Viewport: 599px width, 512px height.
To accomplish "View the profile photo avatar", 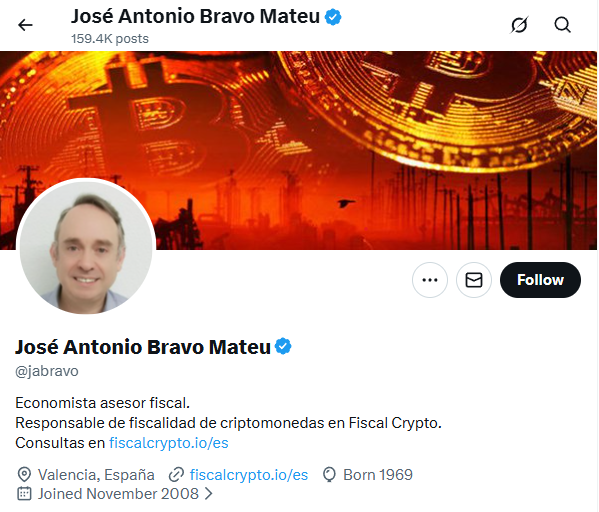I will [86, 247].
